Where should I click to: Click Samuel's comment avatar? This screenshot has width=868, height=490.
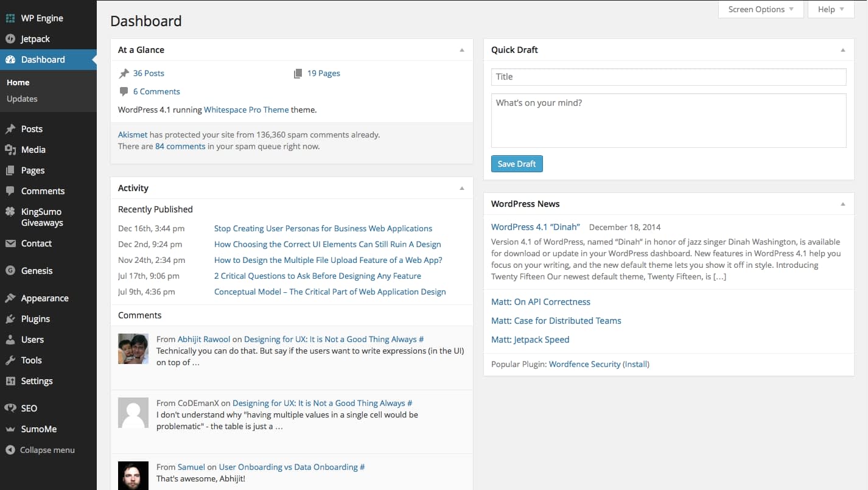click(x=133, y=476)
